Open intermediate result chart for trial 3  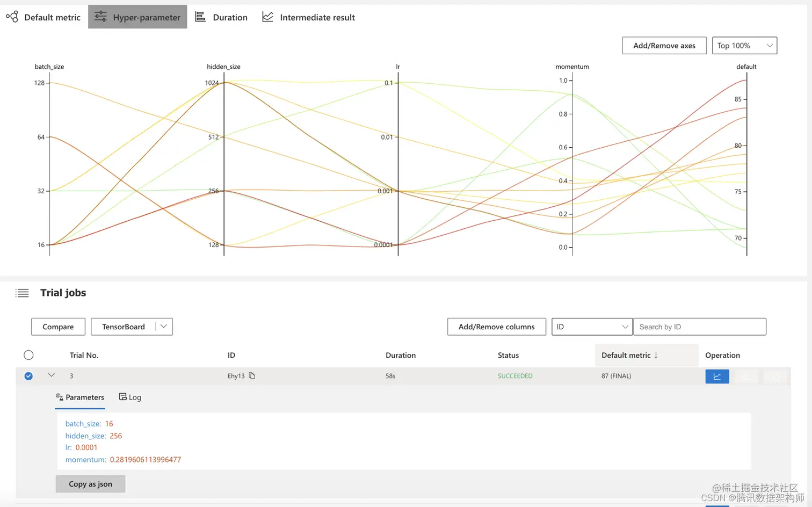point(717,376)
